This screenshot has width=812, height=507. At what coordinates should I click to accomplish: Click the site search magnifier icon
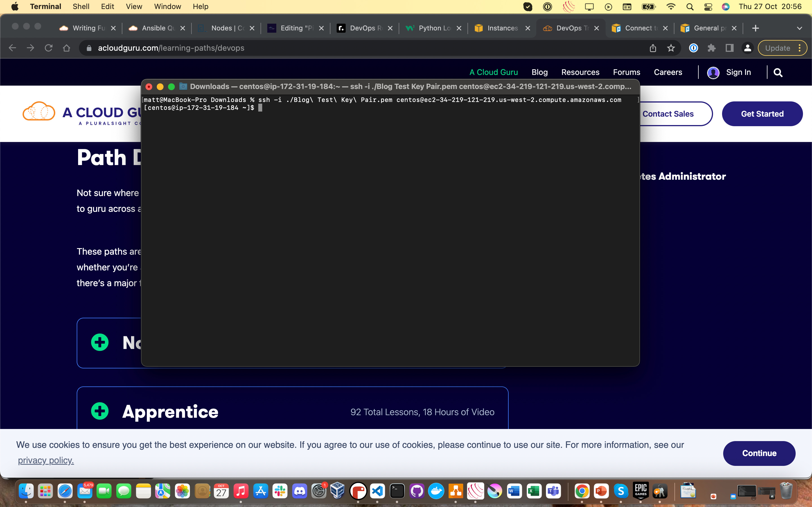point(778,72)
